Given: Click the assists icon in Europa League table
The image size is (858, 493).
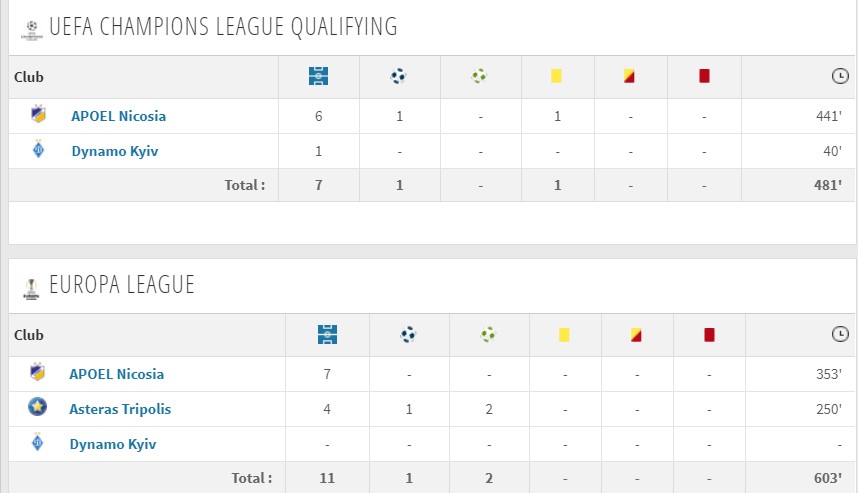Looking at the screenshot, I should click(x=488, y=334).
